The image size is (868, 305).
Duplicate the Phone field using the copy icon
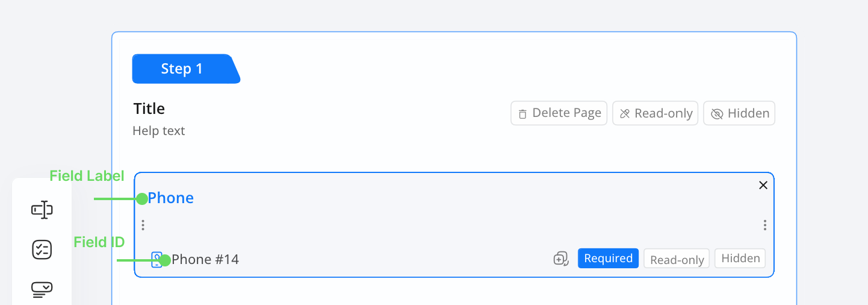pyautogui.click(x=561, y=259)
